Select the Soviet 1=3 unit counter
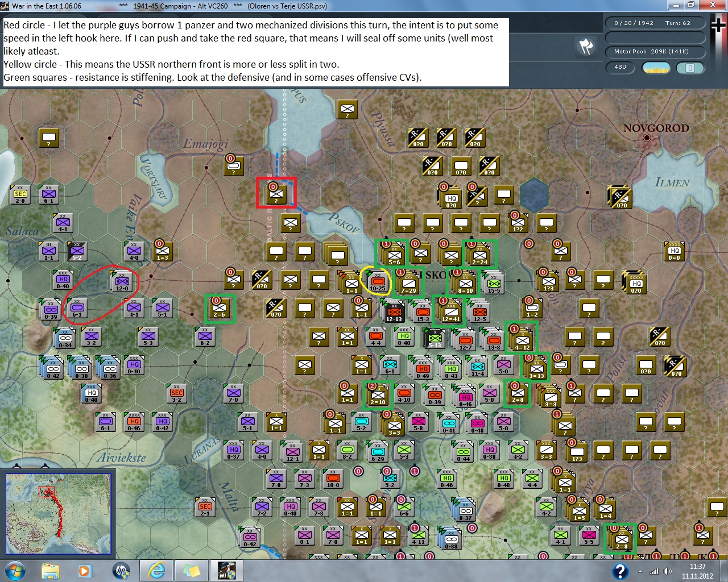The image size is (728, 582). (163, 252)
